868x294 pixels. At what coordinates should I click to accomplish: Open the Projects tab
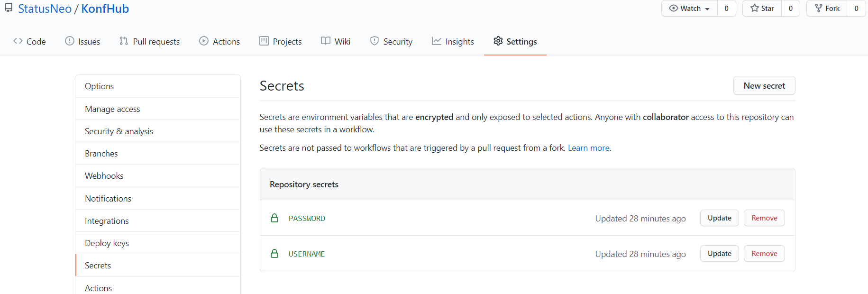tap(281, 41)
